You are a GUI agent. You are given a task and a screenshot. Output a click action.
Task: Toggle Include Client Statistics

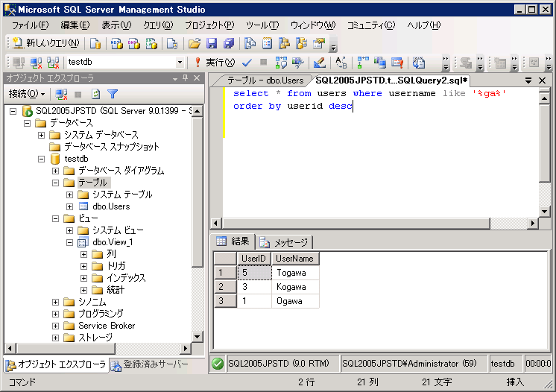[380, 63]
